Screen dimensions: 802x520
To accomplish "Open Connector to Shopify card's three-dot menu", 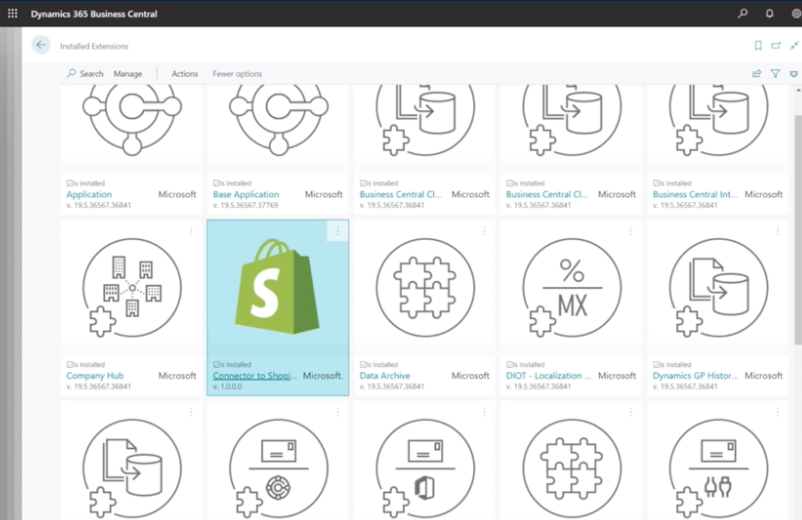I will [338, 231].
